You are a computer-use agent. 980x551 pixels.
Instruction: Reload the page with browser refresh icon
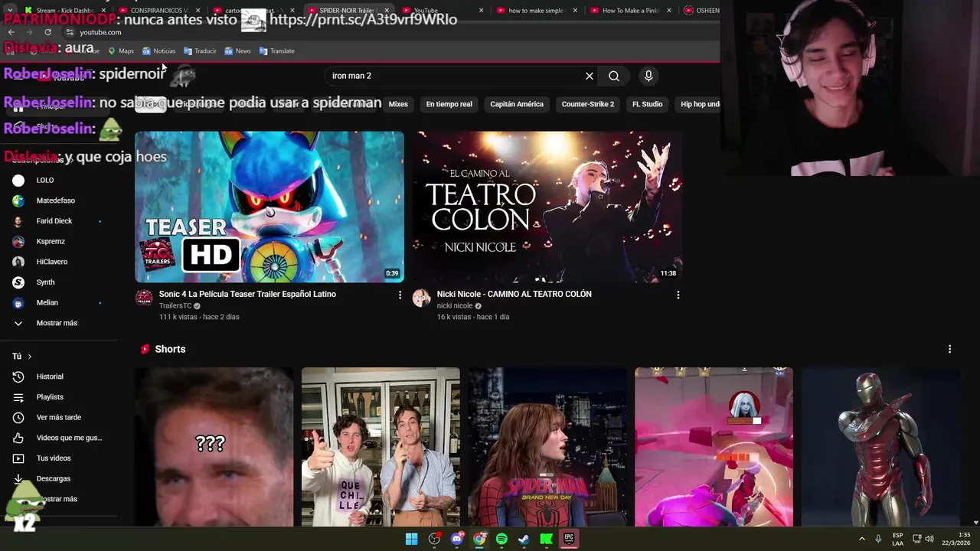click(x=47, y=32)
